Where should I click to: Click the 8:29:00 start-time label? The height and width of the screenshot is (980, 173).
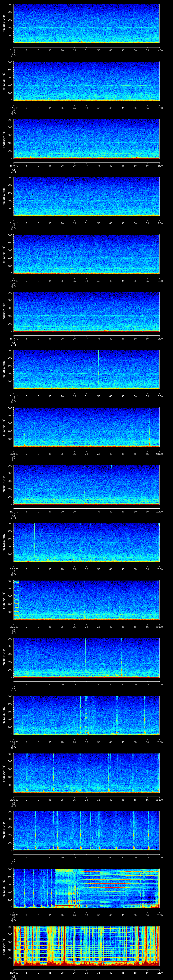coord(14,972)
